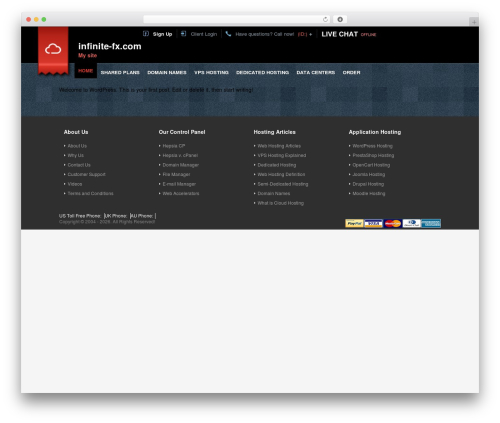Click the Client Login arrow icon
This screenshot has width=500, height=423.
pyautogui.click(x=183, y=34)
